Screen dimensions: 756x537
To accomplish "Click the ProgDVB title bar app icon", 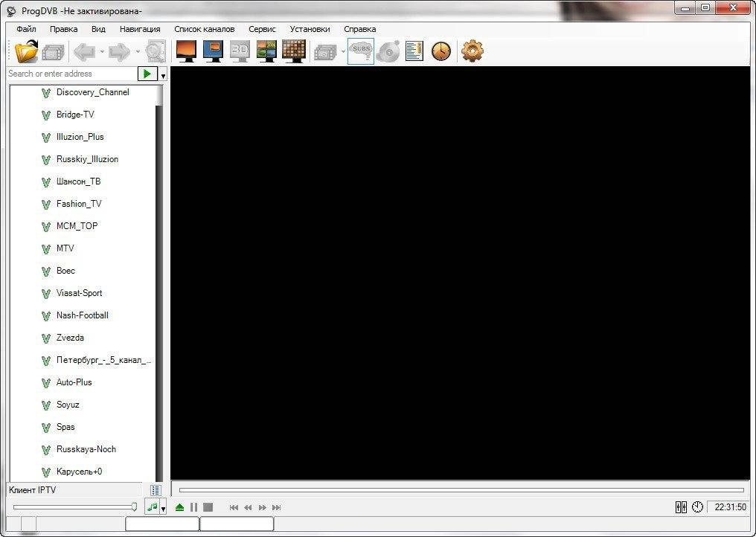I will point(11,10).
